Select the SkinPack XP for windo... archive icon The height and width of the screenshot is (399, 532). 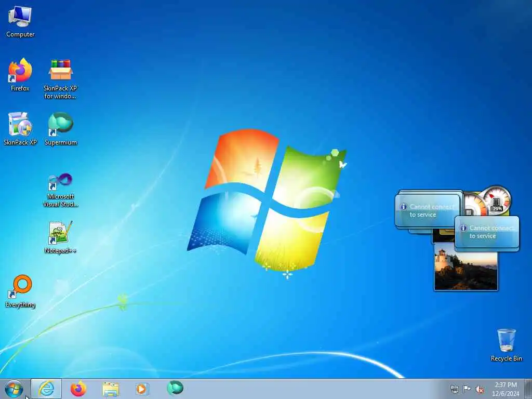pyautogui.click(x=60, y=79)
